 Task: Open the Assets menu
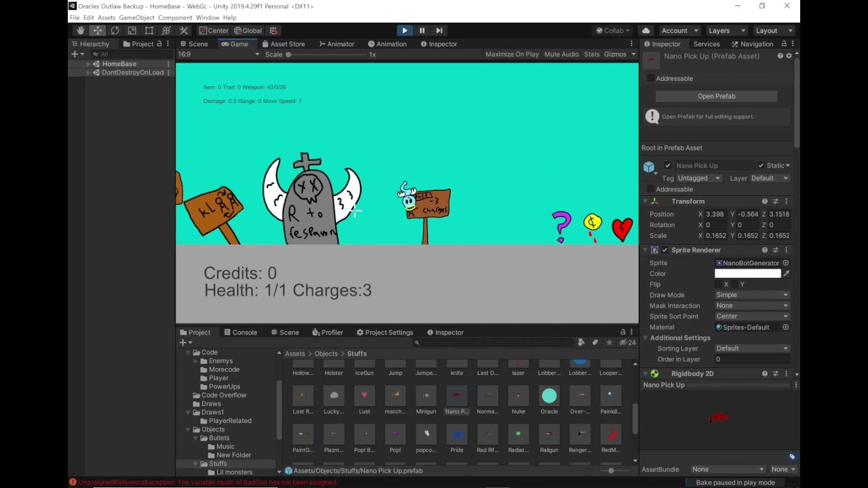(x=106, y=18)
